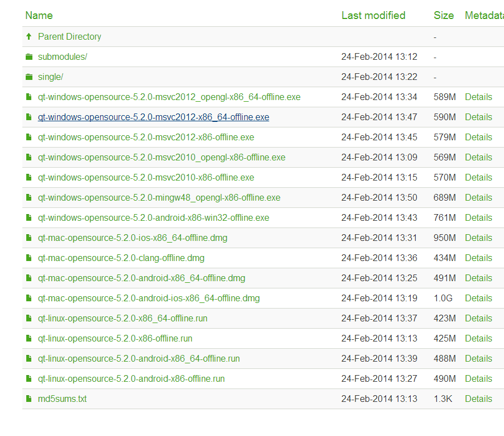Click the Metadata column header
Screen dimensions: 504x436
(484, 16)
